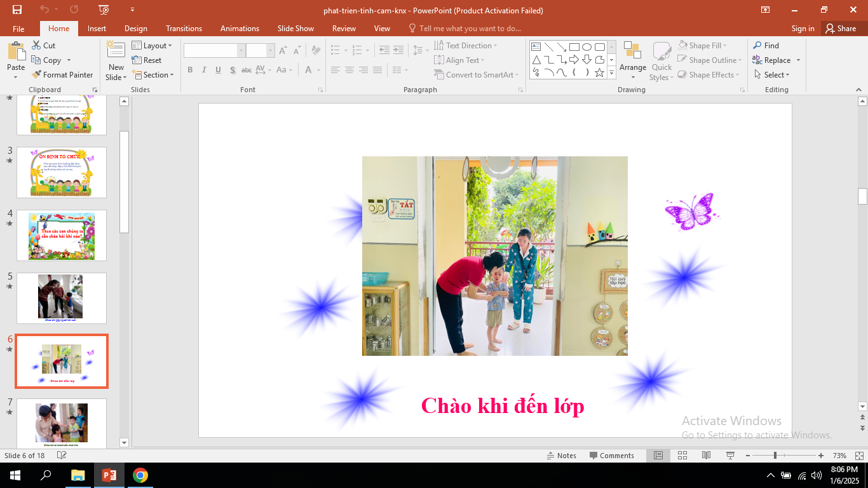Toggle the Comments pane
The height and width of the screenshot is (488, 868).
[611, 456]
